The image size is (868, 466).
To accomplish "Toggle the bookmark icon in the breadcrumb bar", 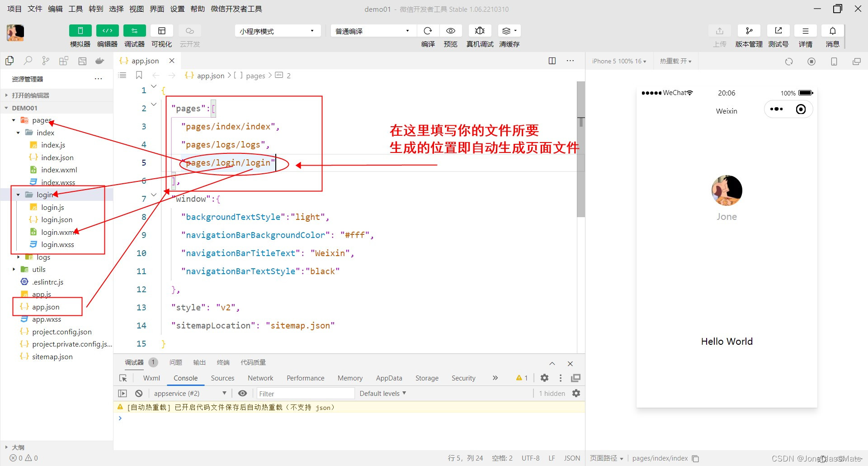I will click(x=139, y=75).
